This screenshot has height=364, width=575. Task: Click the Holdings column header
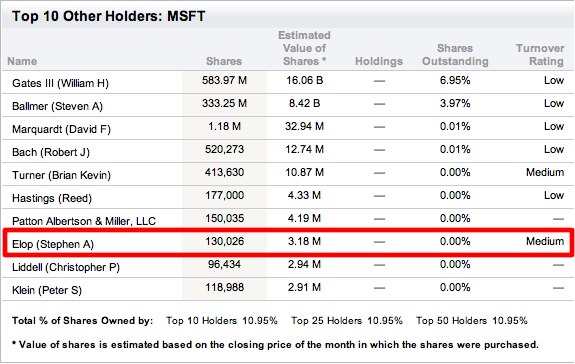tap(379, 61)
